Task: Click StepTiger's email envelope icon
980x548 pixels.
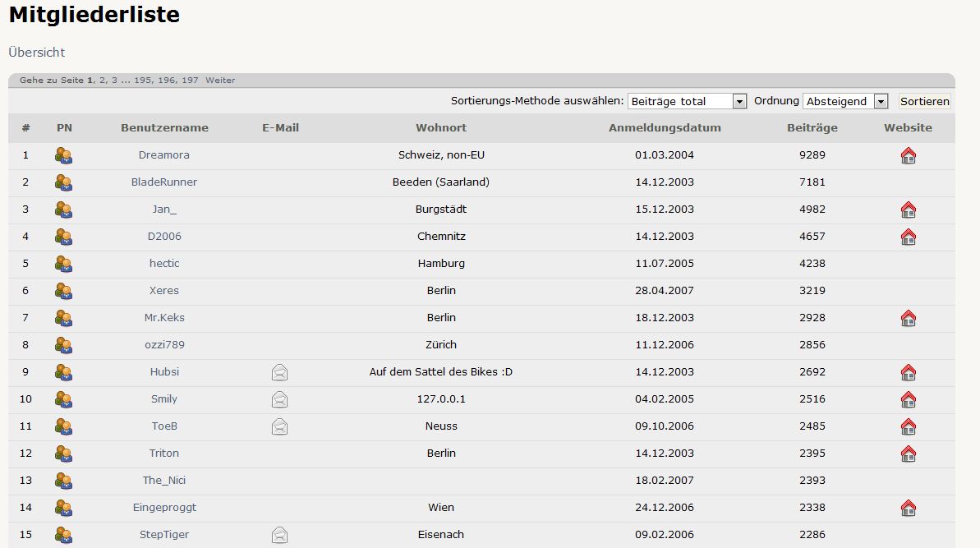Action: [279, 535]
